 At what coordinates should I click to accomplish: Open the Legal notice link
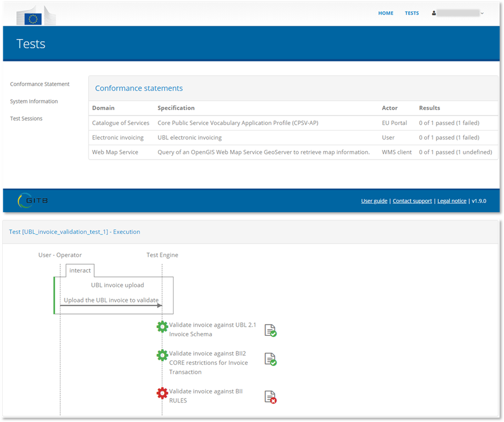451,201
